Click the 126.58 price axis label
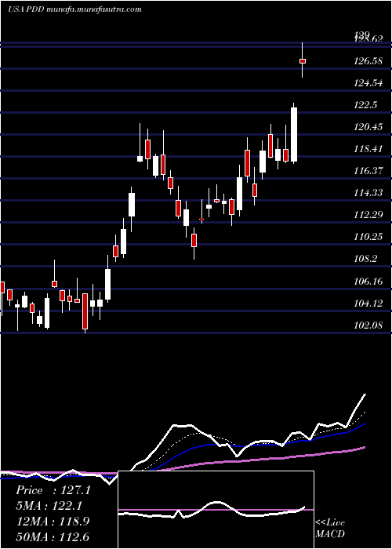The image size is (392, 549). click(x=368, y=61)
